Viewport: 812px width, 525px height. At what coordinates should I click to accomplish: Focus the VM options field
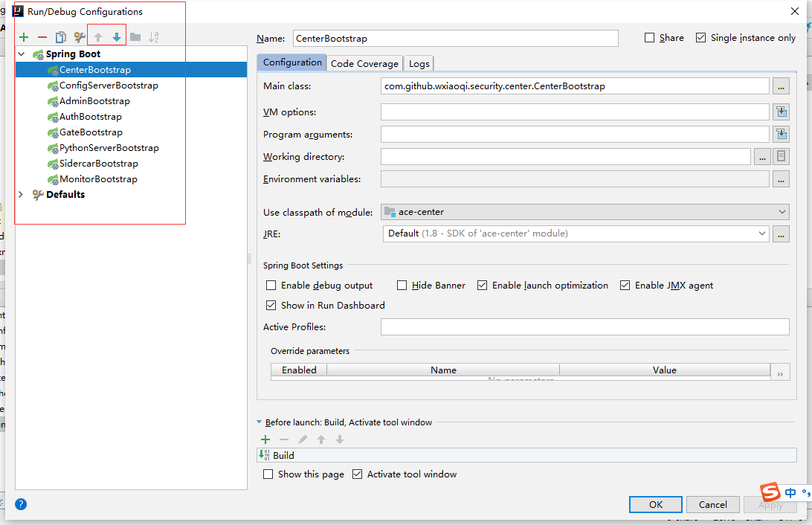pos(575,112)
